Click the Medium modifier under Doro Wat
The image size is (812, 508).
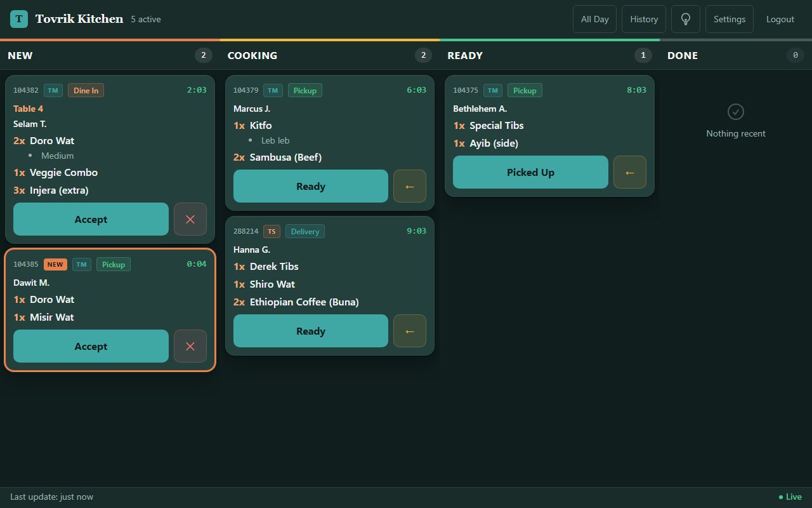tap(58, 156)
